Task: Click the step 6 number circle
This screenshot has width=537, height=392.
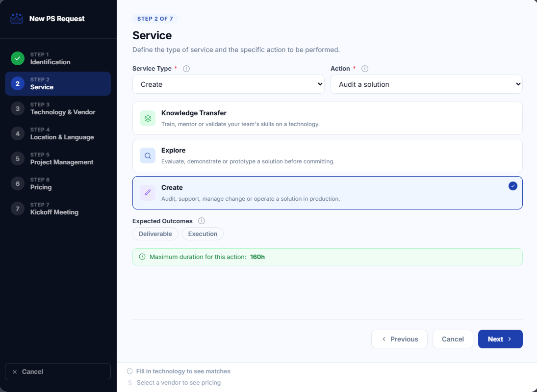Action: 18,183
